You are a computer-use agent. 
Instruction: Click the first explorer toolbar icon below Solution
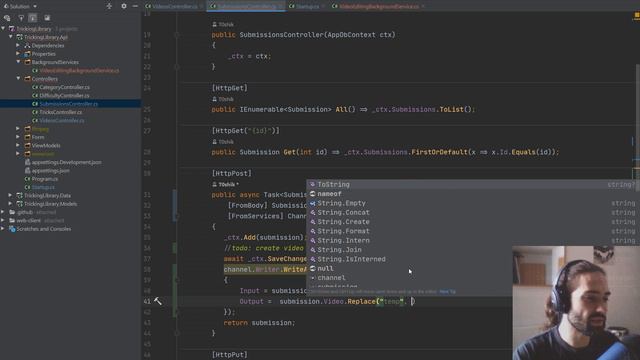[7, 18]
